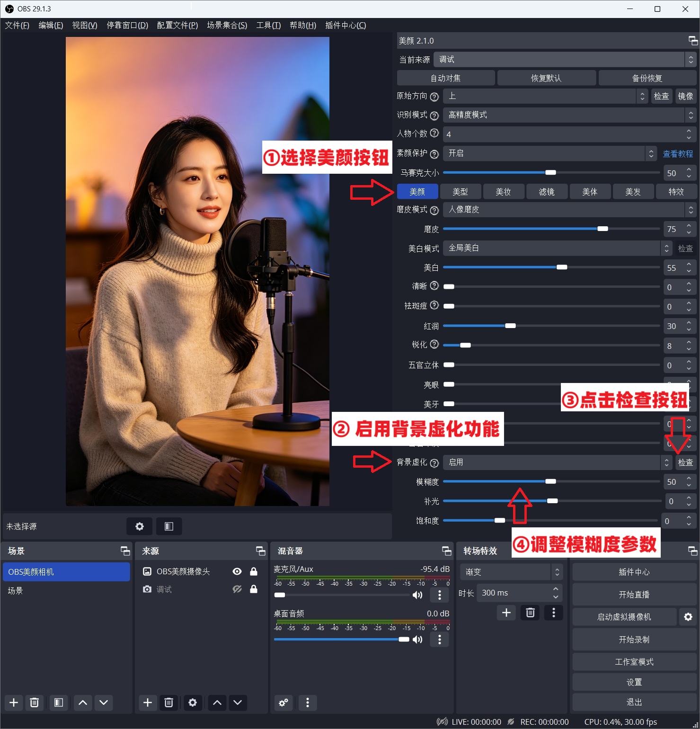Show the hidden 调试 source
Screen dimensions: 700x729
237,589
